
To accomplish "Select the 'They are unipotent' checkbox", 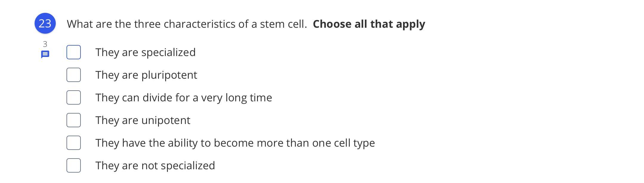I will tap(74, 120).
